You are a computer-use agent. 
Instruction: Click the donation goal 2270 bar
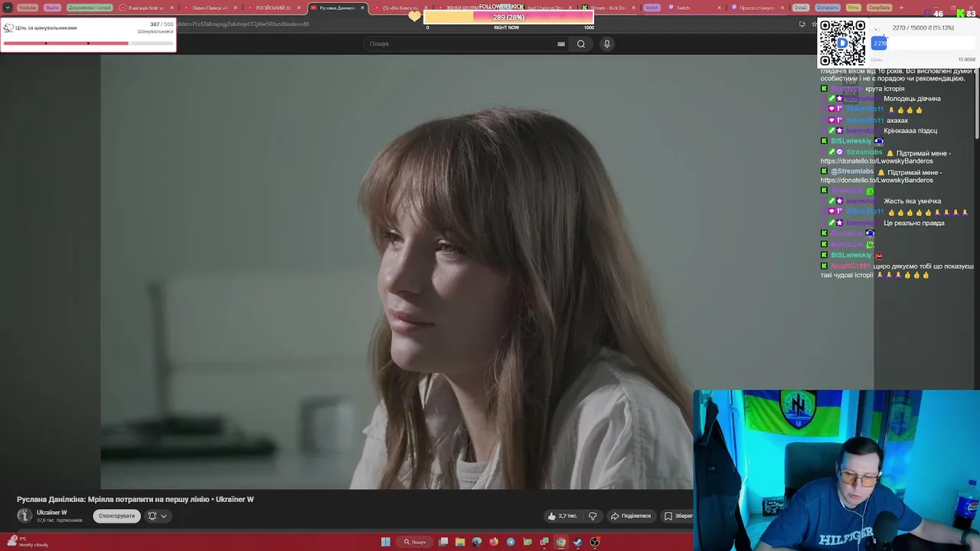[923, 44]
